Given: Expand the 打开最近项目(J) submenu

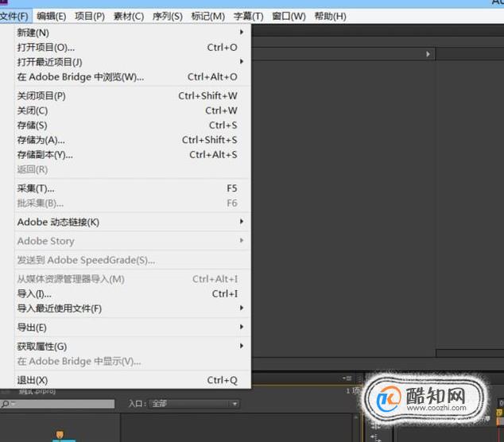Looking at the screenshot, I should click(x=133, y=62).
